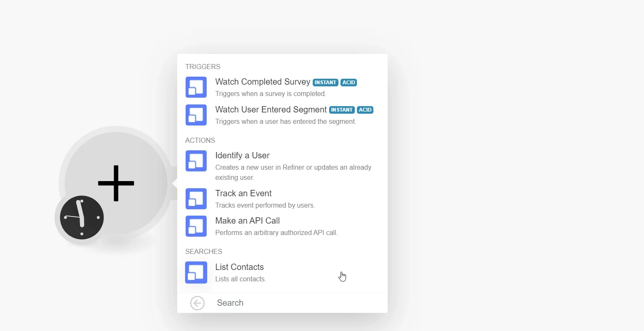
Task: Click 'Lists all contacts.' description text
Action: (241, 279)
